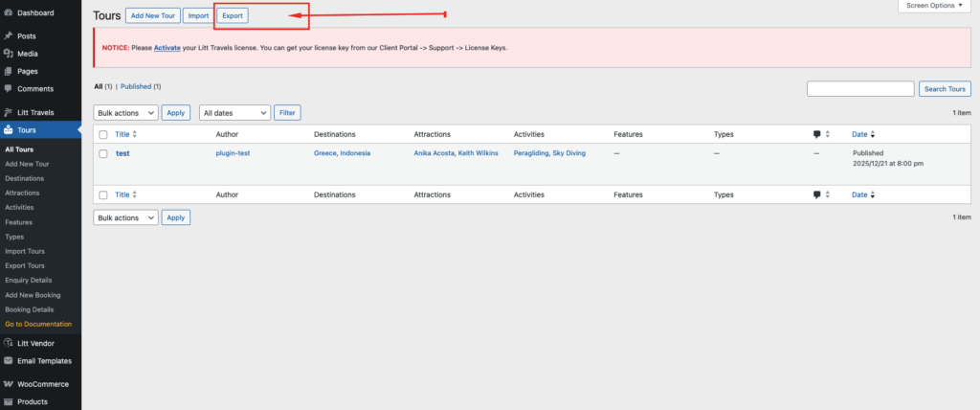Tick the checkbox for the test tour
Screen dimensions: 980x410
tap(103, 153)
